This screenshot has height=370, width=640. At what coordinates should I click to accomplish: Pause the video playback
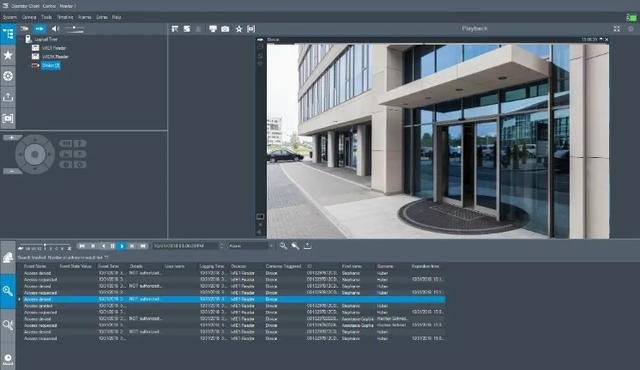pos(113,246)
